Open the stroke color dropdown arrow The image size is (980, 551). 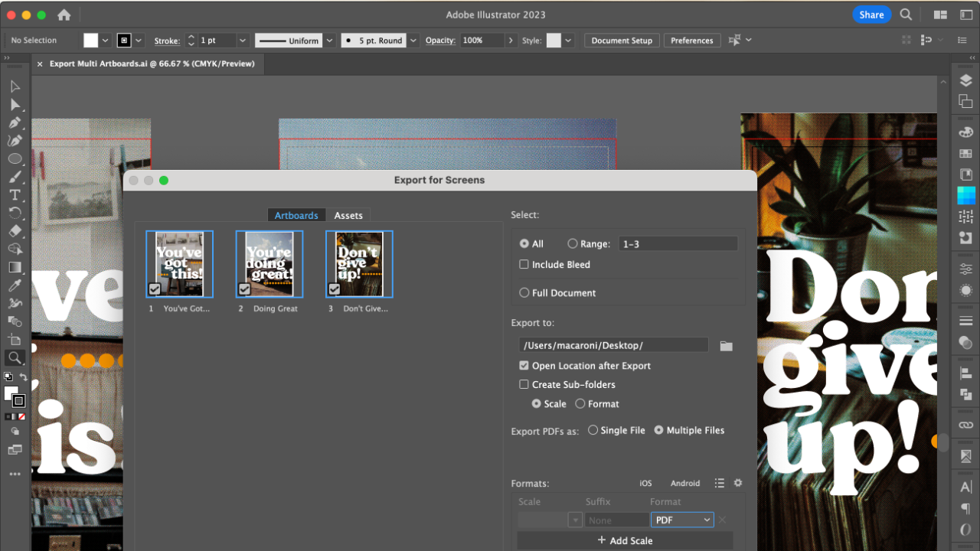pos(138,41)
